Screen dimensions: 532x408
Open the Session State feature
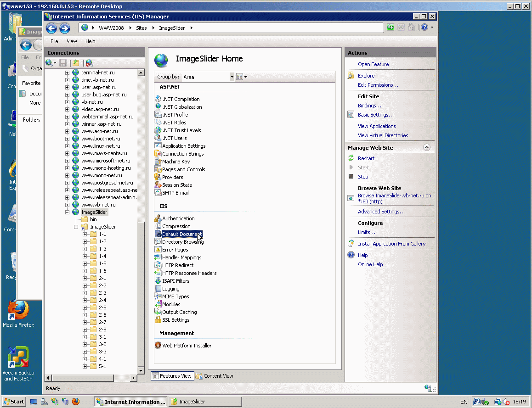pyautogui.click(x=174, y=184)
